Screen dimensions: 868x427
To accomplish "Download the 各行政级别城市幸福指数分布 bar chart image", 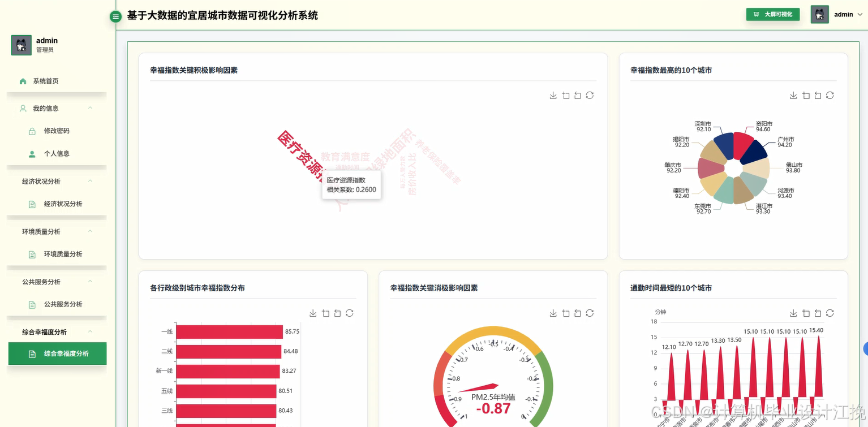I will 313,313.
